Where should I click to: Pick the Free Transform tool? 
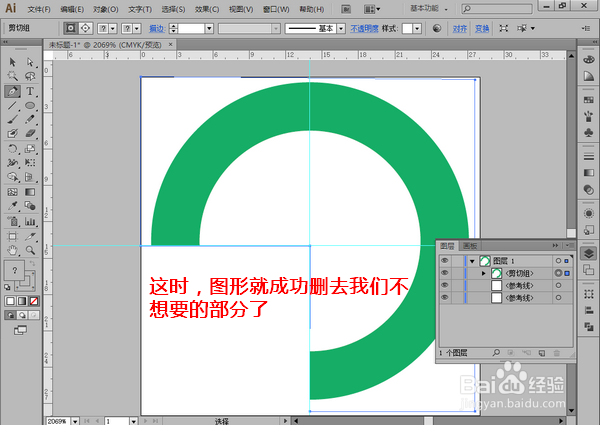click(30, 163)
